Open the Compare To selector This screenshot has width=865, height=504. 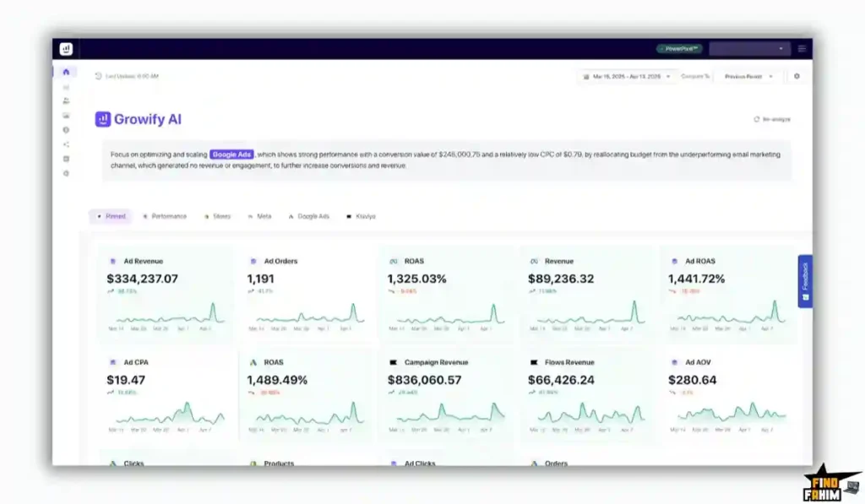(696, 76)
